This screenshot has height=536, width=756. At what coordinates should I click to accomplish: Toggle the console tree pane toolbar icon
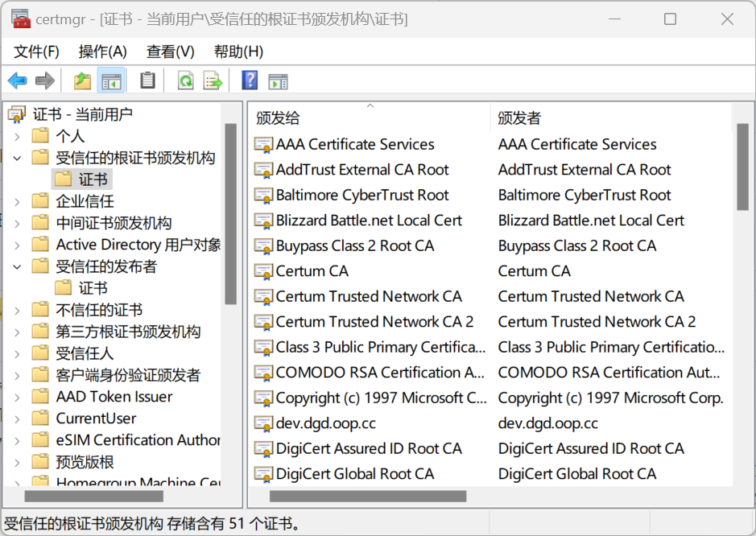click(x=110, y=80)
